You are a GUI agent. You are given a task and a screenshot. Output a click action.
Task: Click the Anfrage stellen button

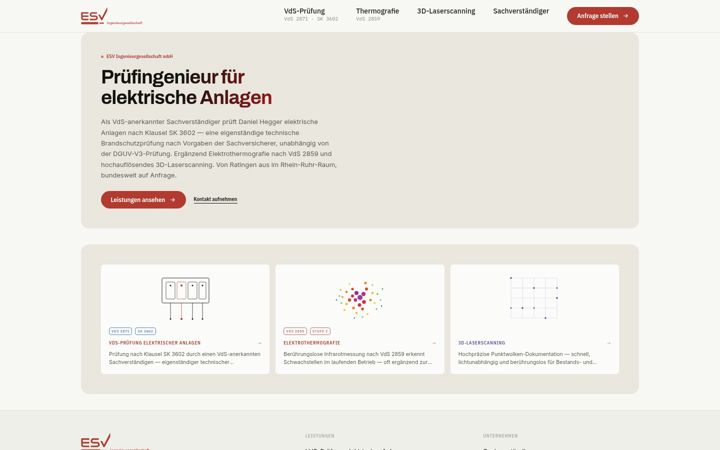click(x=602, y=16)
